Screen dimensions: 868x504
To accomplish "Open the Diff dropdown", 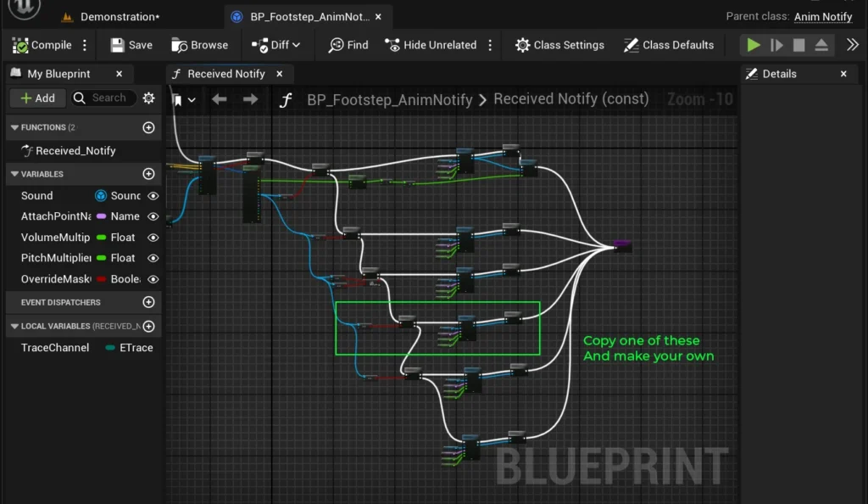I will [x=276, y=45].
